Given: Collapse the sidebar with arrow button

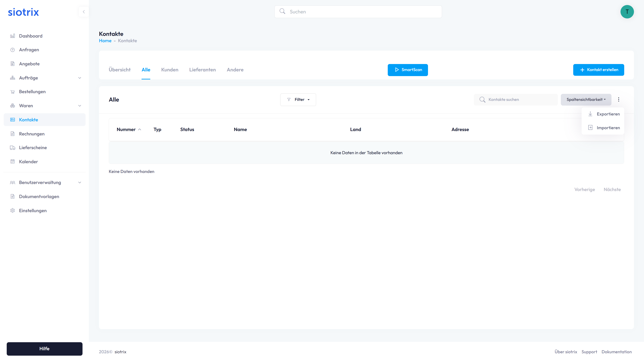Looking at the screenshot, I should pos(84,12).
